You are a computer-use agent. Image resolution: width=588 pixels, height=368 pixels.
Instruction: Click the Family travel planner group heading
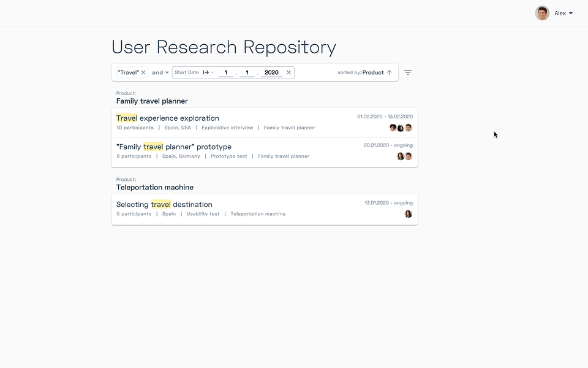152,101
